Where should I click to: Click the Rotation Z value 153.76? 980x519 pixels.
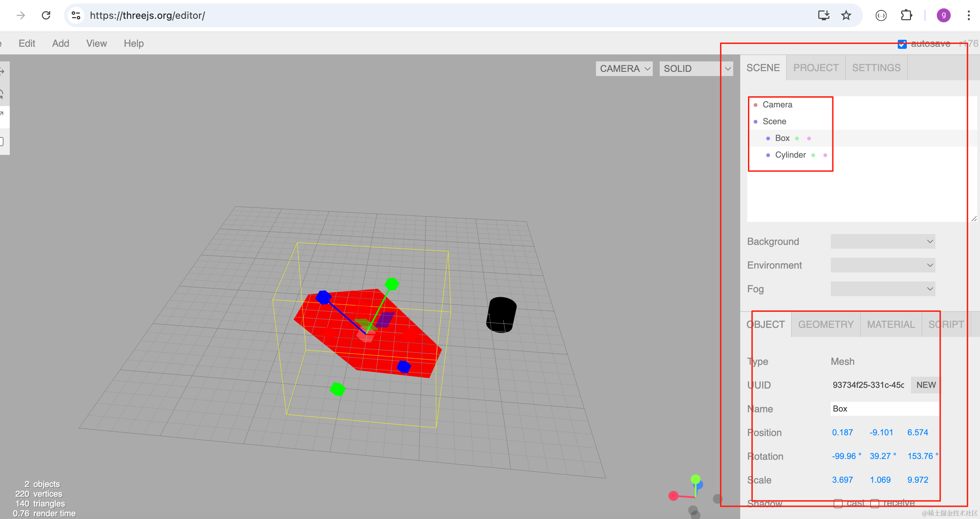923,456
